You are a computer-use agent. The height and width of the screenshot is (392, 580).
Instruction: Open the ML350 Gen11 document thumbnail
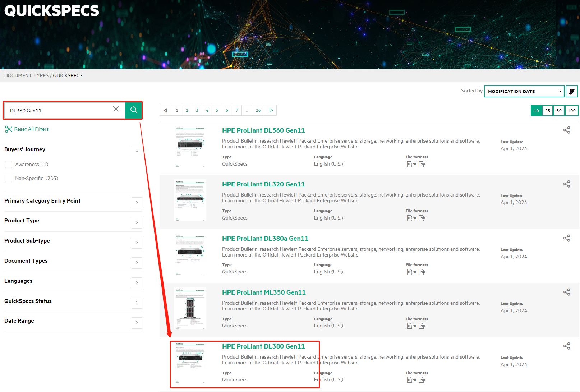click(190, 309)
